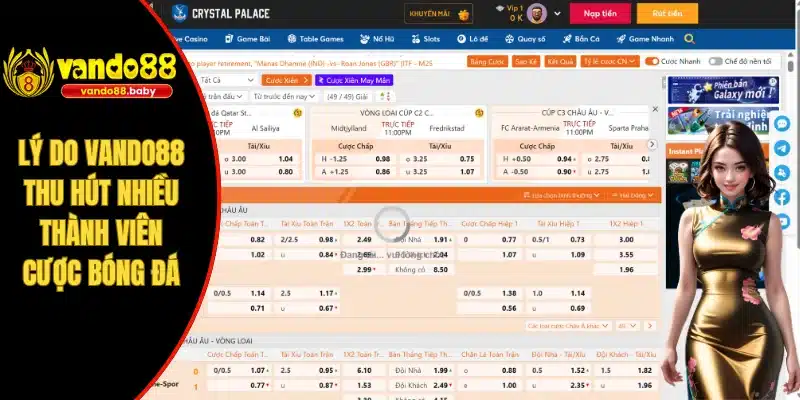Open the Slots menu
Viewport: 800px width, 400px height.
tap(425, 39)
